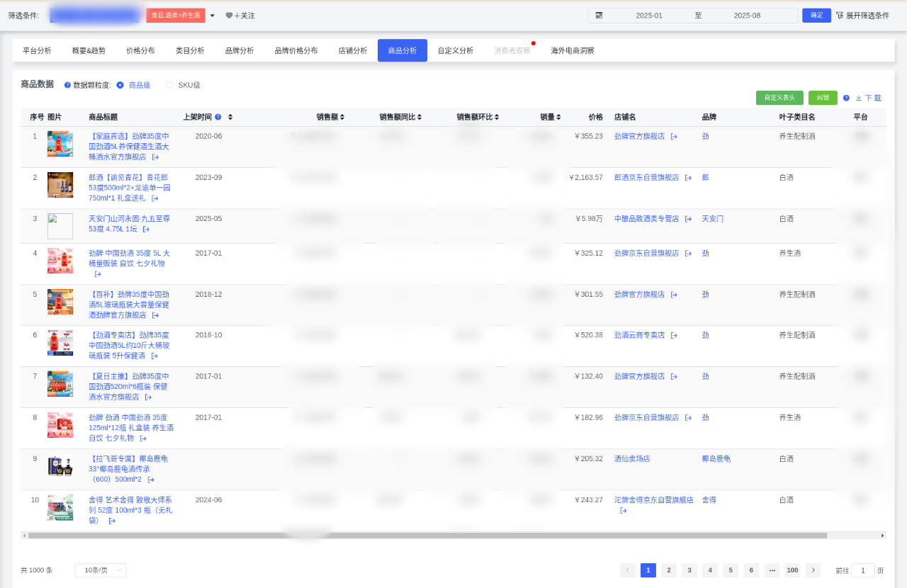Open the 郎酒京东自营旗舰店 store link
907x588 pixels.
click(646, 178)
